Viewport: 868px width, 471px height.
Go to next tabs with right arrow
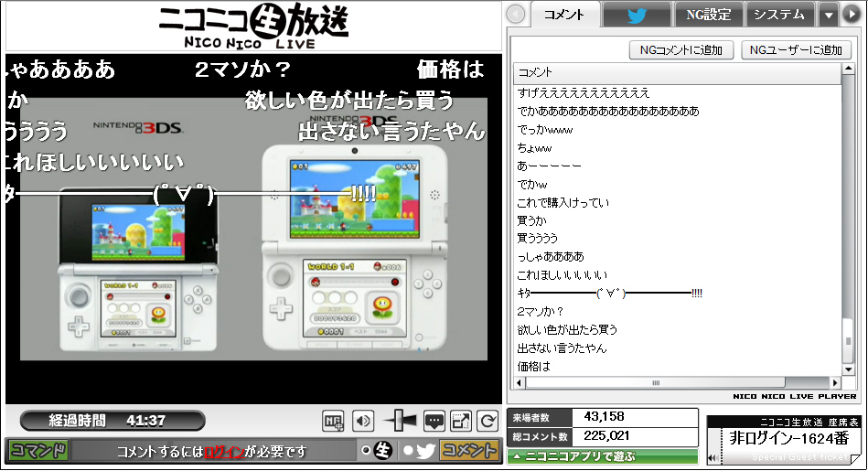(852, 15)
